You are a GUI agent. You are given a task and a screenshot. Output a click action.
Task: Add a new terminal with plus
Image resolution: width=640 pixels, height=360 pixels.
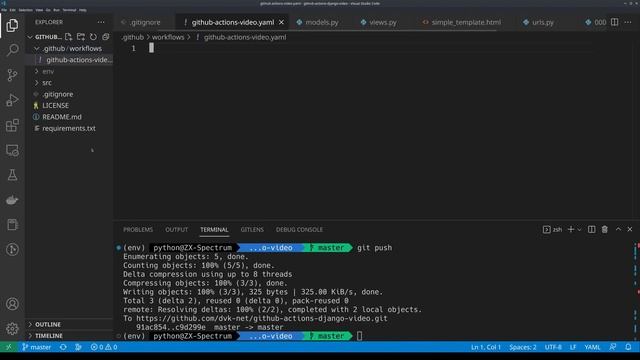tap(571, 229)
